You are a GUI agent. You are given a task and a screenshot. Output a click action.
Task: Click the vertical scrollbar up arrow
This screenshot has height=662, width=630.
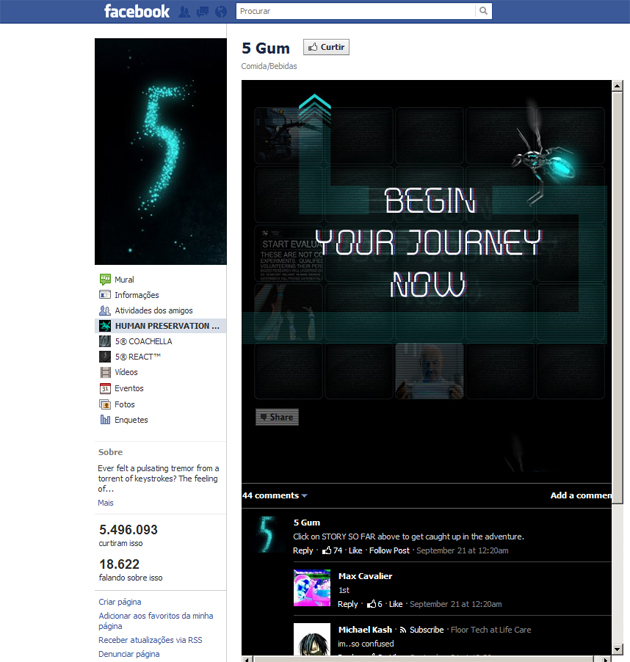(617, 86)
